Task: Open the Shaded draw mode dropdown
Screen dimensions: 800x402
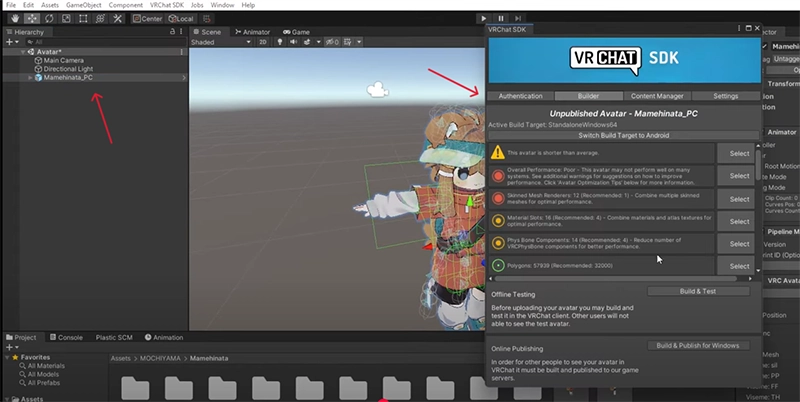Action: [216, 43]
